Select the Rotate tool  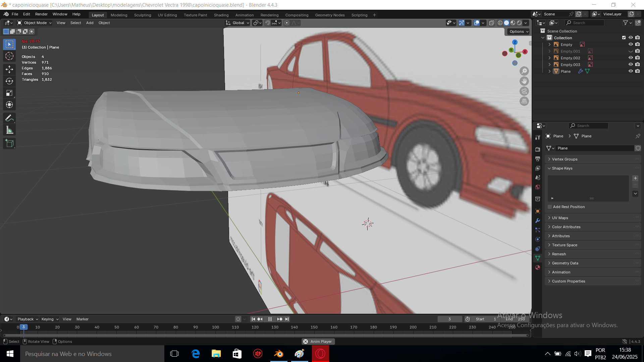pyautogui.click(x=9, y=81)
